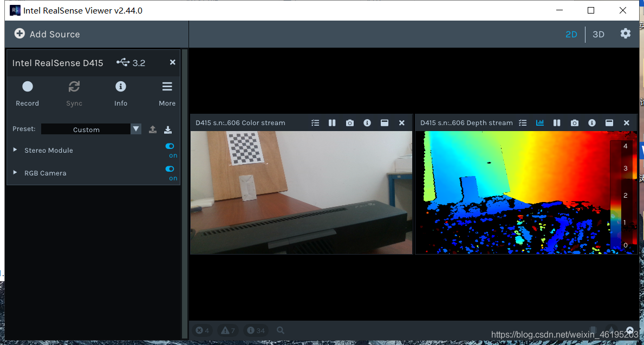Maximize the Color stream window
This screenshot has width=644, height=345.
click(x=385, y=123)
